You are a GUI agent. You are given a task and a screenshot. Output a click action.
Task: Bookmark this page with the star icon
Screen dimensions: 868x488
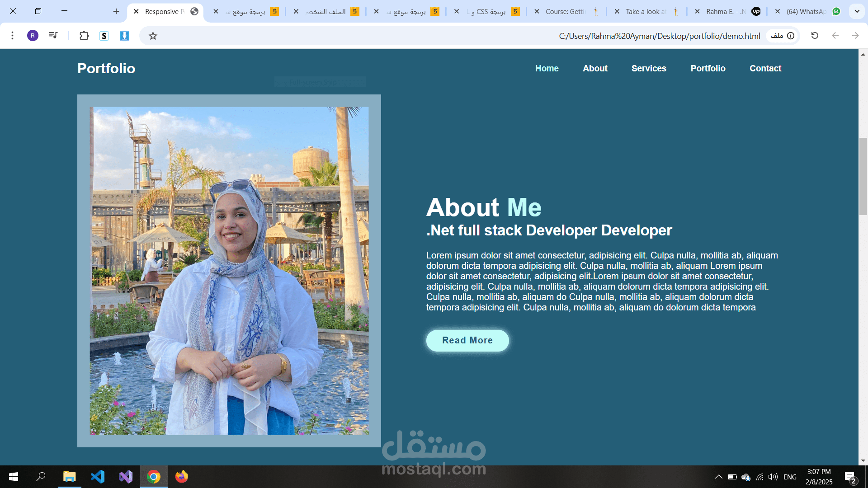pyautogui.click(x=153, y=36)
